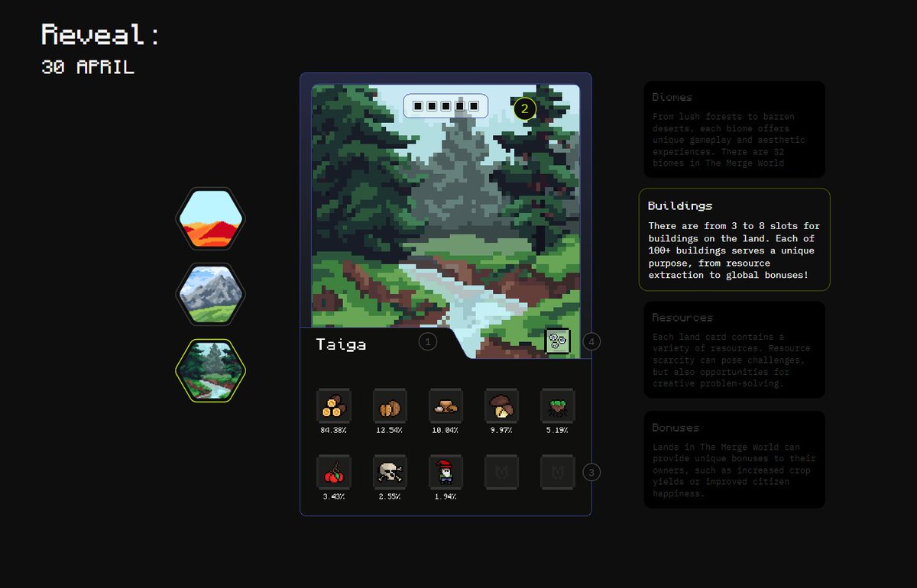Click the wood logs resource icon (84.38%)
The height and width of the screenshot is (588, 917).
[x=334, y=405]
